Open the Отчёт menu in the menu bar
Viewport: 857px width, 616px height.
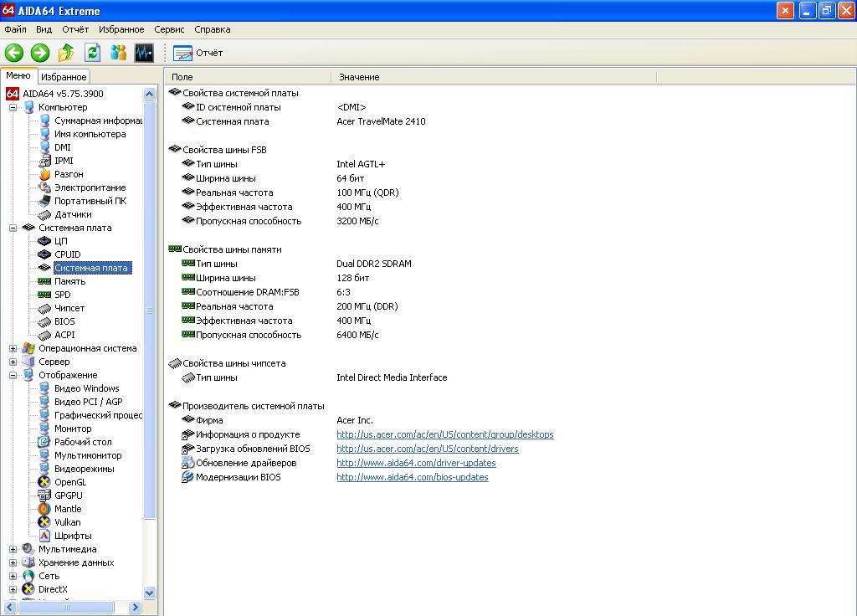(x=74, y=29)
